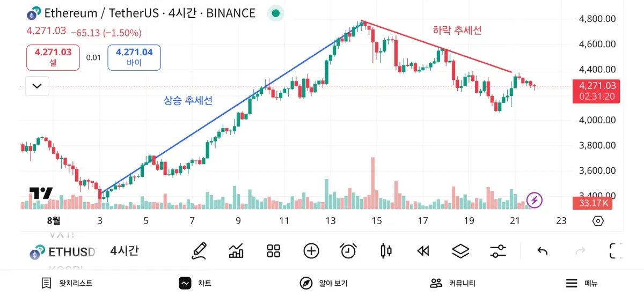Switch to the 커뮤니티 tab
The height and width of the screenshot is (297, 644).
(x=453, y=283)
